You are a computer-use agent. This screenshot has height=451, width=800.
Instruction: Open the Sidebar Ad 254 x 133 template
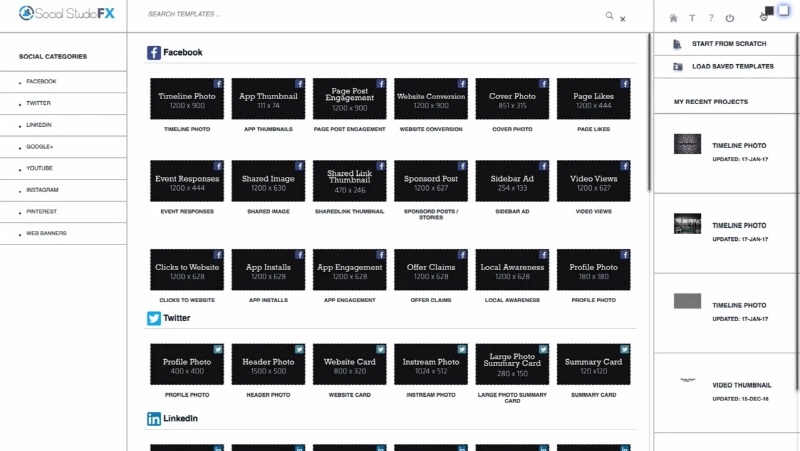pos(512,181)
